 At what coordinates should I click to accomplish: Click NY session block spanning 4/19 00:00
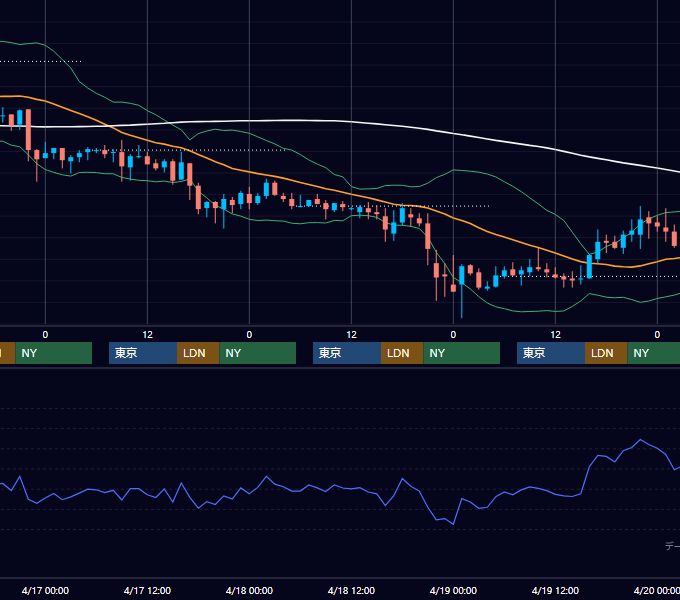(461, 353)
